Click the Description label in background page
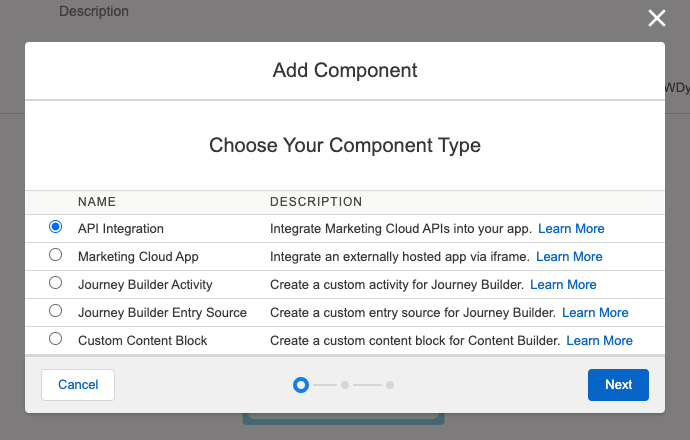Viewport: 690px width, 440px height. click(94, 11)
